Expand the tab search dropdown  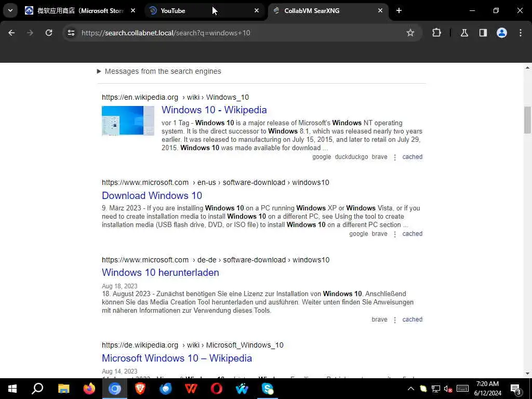10,10
